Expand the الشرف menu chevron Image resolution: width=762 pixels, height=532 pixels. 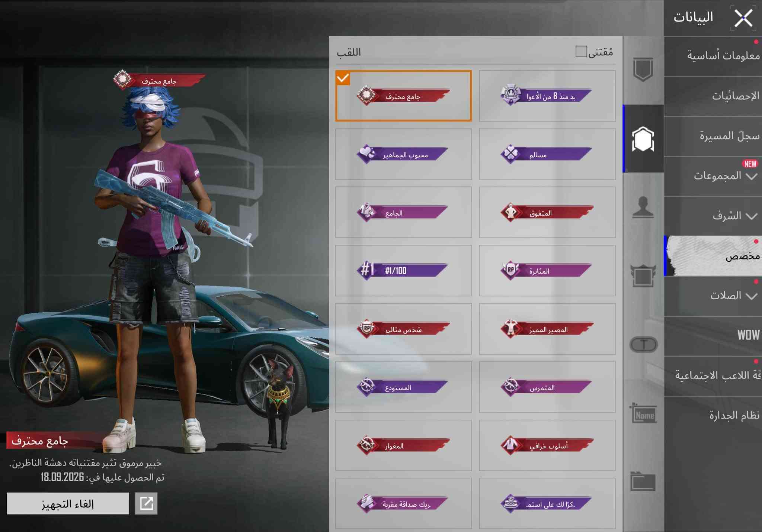[752, 216]
